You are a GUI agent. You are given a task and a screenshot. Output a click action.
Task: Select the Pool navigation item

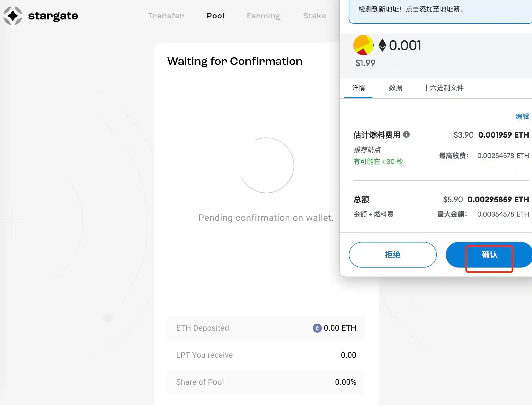[x=215, y=16]
